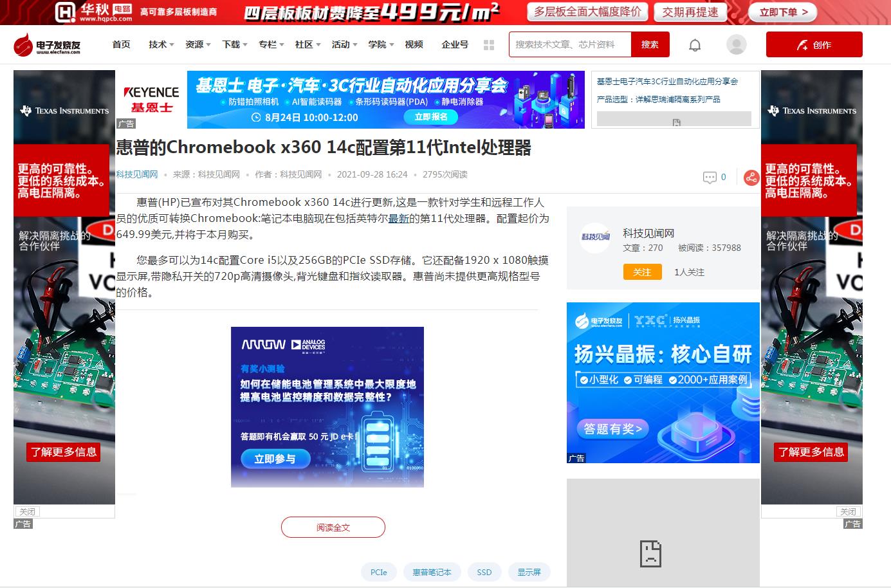This screenshot has height=588, width=891.
Task: Click the red 创作 button
Action: click(x=814, y=44)
